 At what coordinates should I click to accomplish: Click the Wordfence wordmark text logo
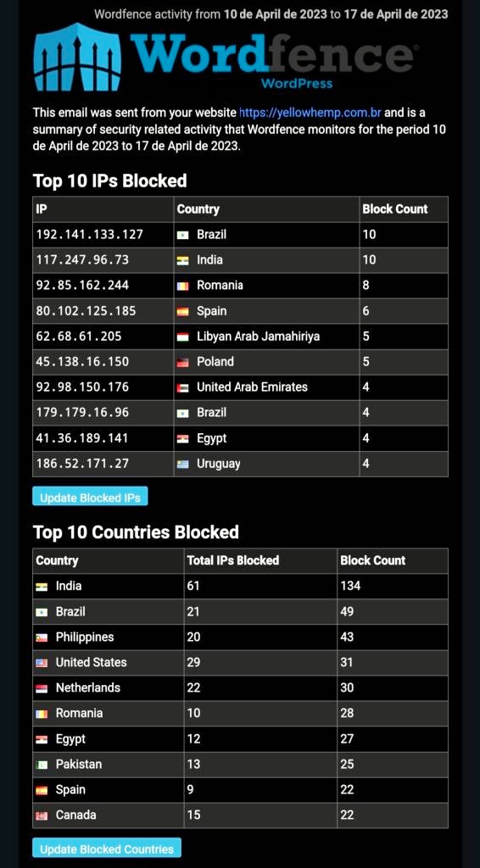(272, 55)
